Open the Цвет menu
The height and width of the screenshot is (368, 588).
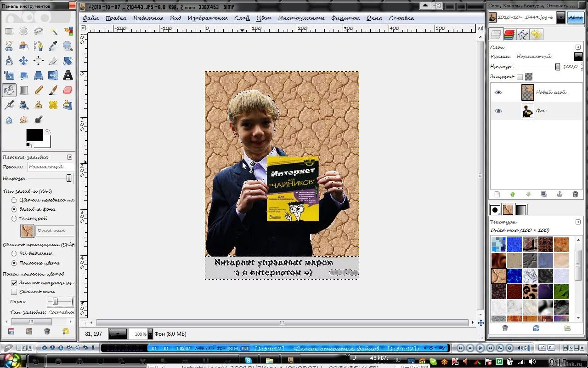[x=264, y=18]
